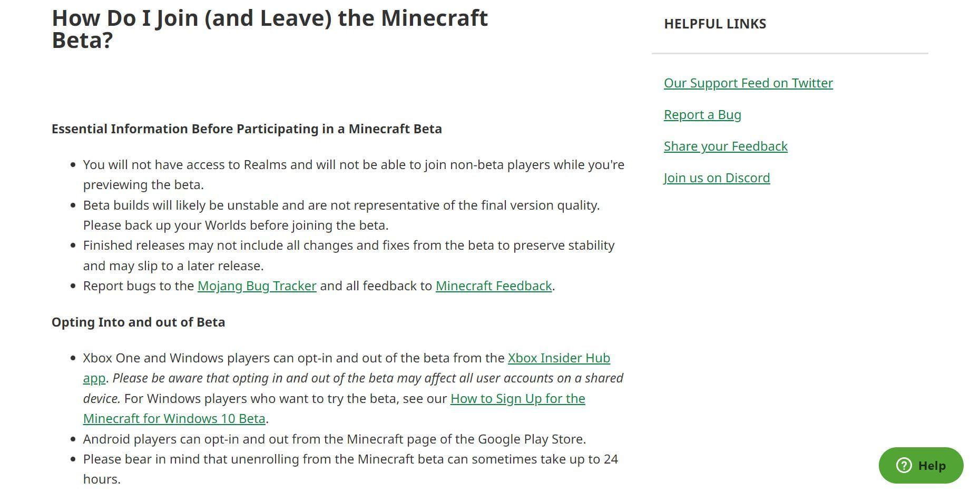Open Our Support Feed on Twitter link
The width and height of the screenshot is (980, 492).
[748, 83]
